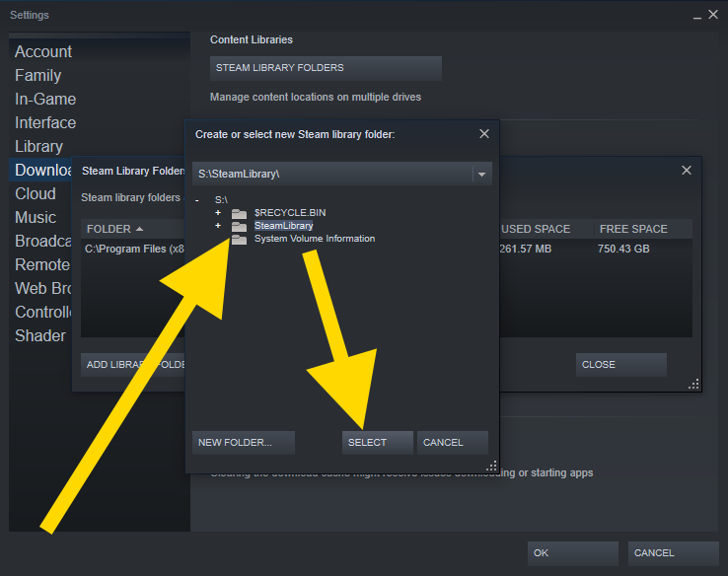
Task: Click the NEW FOLDER... button
Action: tap(234, 443)
